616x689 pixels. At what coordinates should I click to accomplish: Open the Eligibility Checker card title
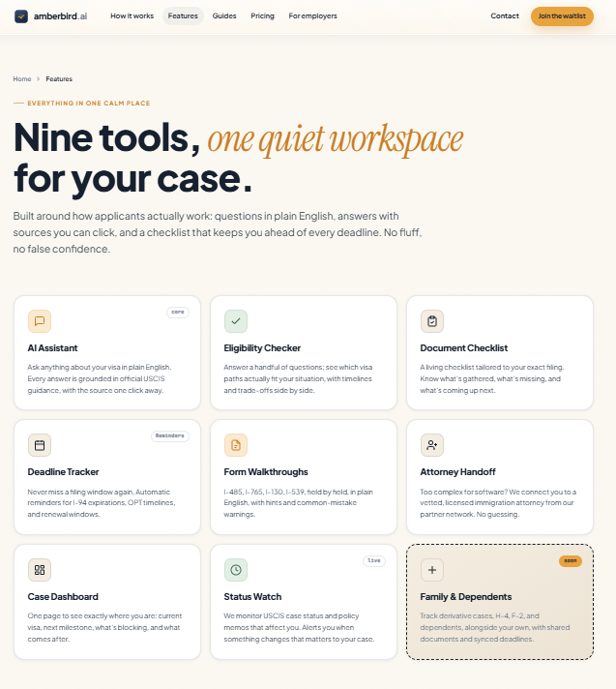pyautogui.click(x=262, y=348)
